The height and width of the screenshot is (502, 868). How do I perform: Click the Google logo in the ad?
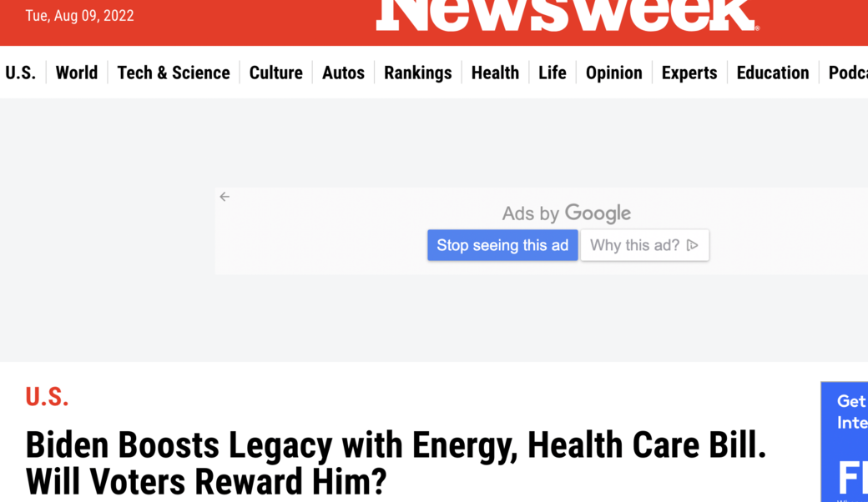(x=598, y=213)
